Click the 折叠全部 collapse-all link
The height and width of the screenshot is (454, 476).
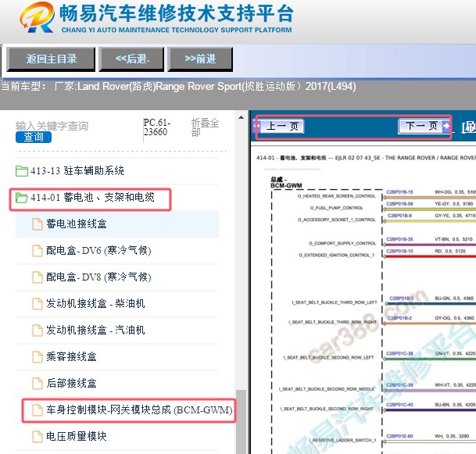pyautogui.click(x=205, y=127)
